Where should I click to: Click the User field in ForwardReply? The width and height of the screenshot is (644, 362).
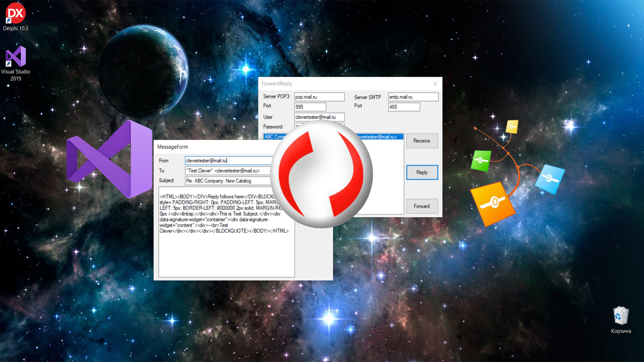pyautogui.click(x=319, y=117)
